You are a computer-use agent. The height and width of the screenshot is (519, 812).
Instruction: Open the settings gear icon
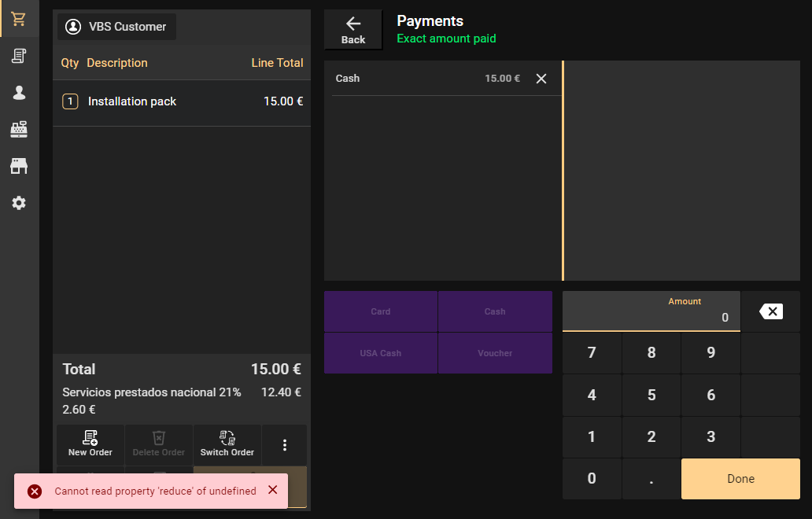[x=19, y=203]
